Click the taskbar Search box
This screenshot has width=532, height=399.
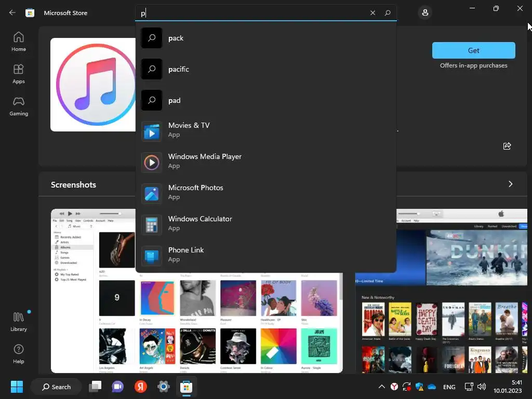click(x=56, y=387)
